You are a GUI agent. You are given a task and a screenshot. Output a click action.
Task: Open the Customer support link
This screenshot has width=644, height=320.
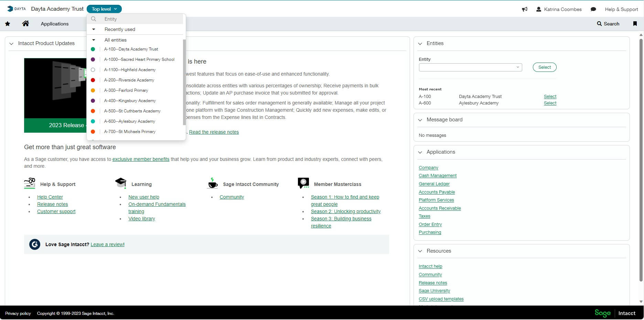(56, 211)
